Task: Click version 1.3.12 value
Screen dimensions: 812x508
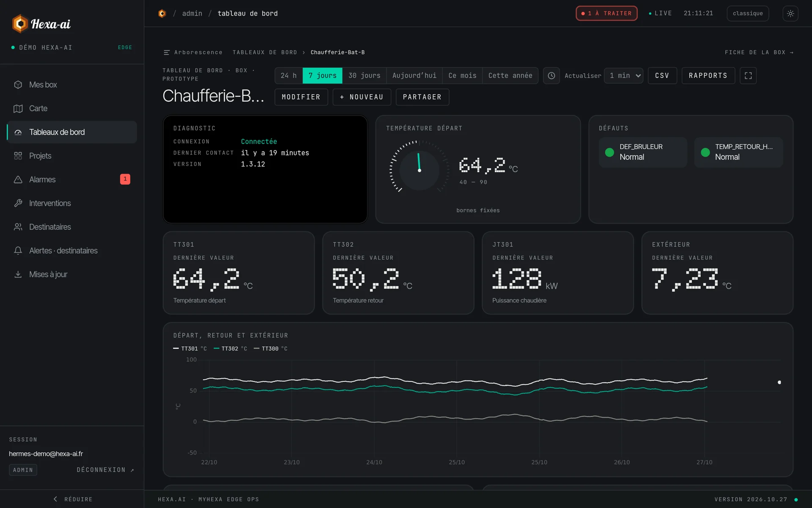Action: tap(253, 164)
